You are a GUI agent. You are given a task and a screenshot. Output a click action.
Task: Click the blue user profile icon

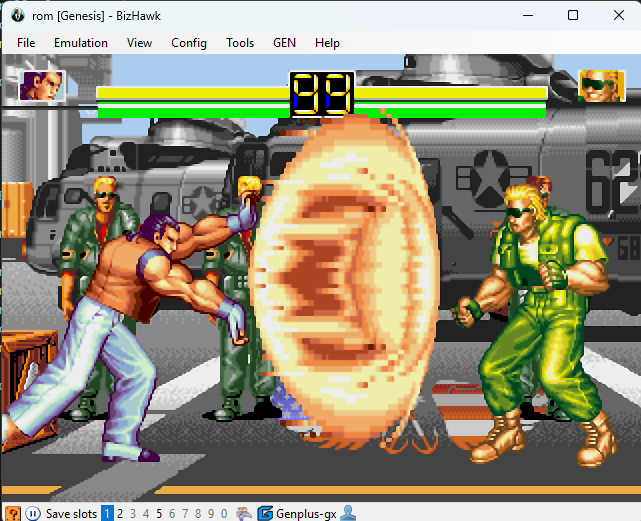point(348,513)
